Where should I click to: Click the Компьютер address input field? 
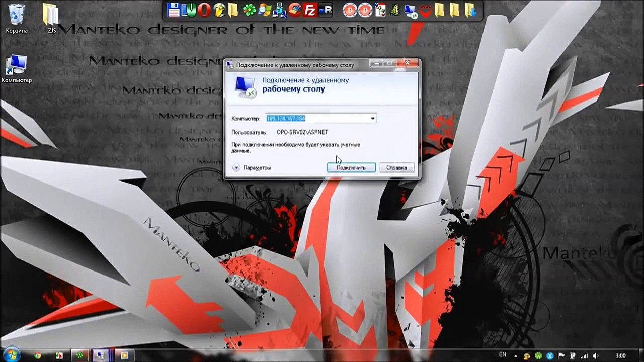(320, 118)
